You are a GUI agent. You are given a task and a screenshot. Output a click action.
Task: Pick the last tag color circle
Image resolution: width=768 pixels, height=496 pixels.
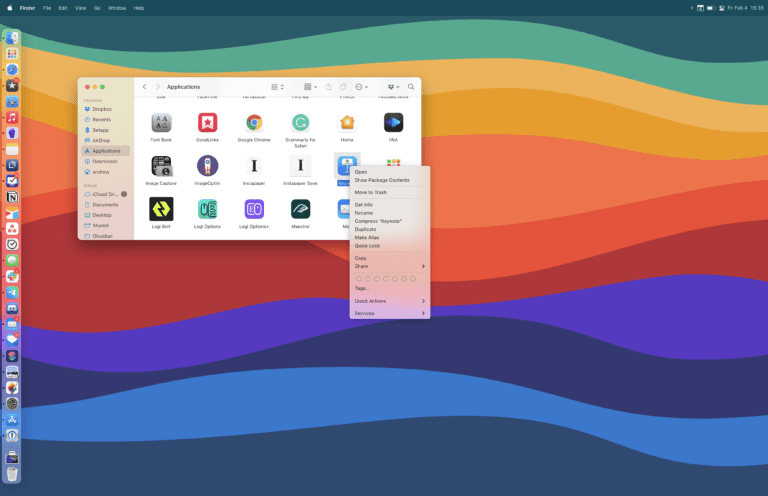pos(412,279)
